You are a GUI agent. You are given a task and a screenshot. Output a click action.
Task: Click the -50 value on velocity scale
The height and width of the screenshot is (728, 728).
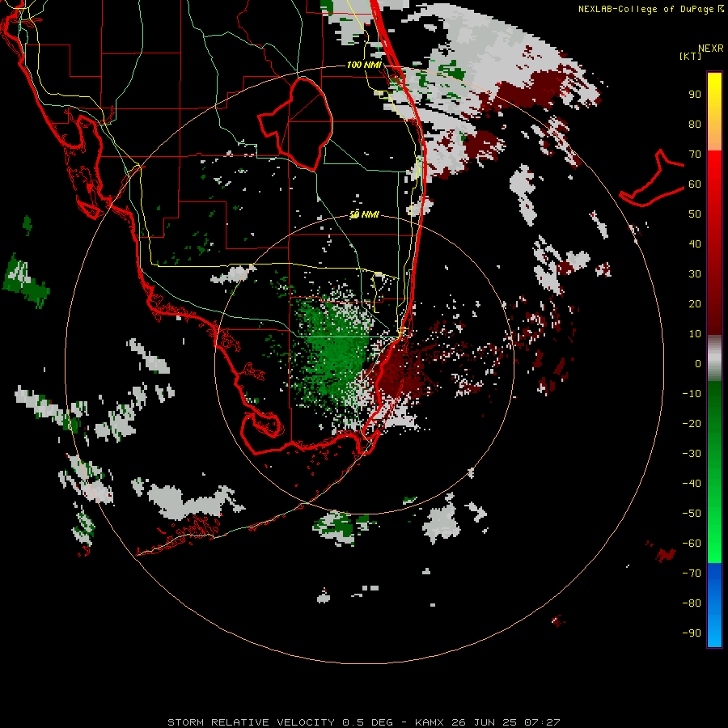[x=692, y=514]
